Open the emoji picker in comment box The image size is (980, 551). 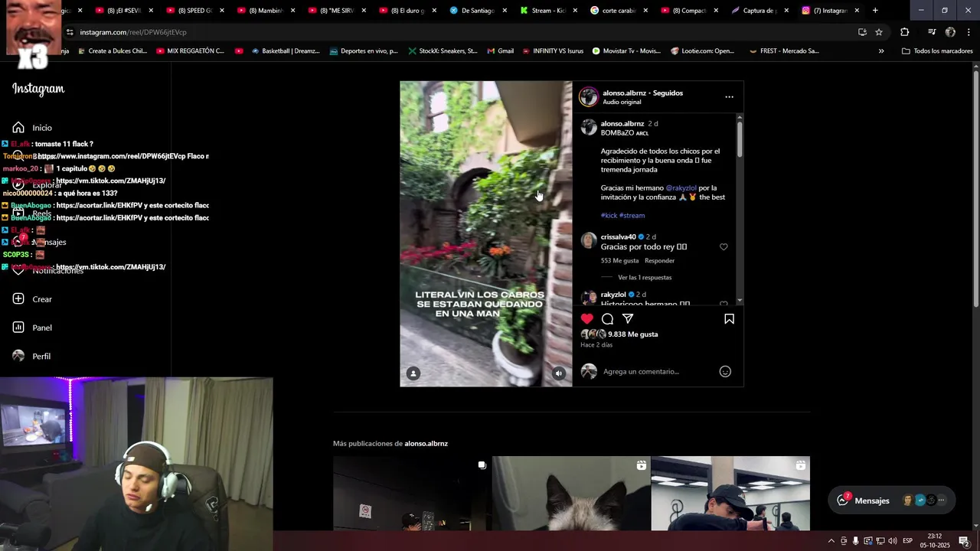point(725,371)
